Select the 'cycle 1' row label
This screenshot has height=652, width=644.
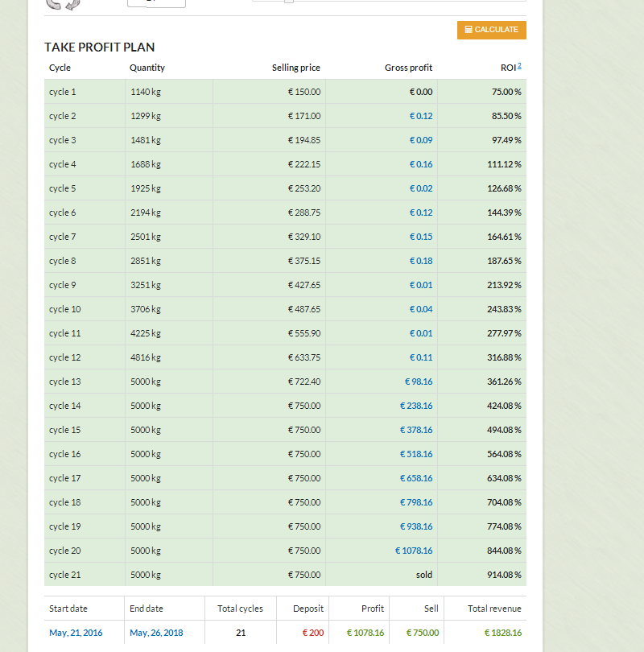62,92
